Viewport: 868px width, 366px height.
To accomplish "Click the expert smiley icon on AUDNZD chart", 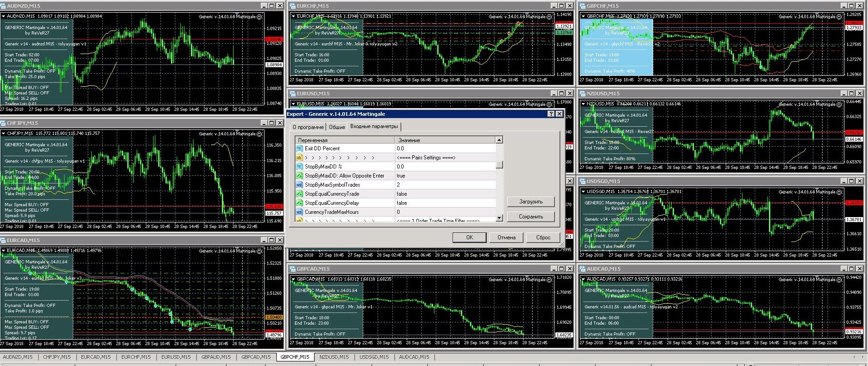I will (x=259, y=17).
